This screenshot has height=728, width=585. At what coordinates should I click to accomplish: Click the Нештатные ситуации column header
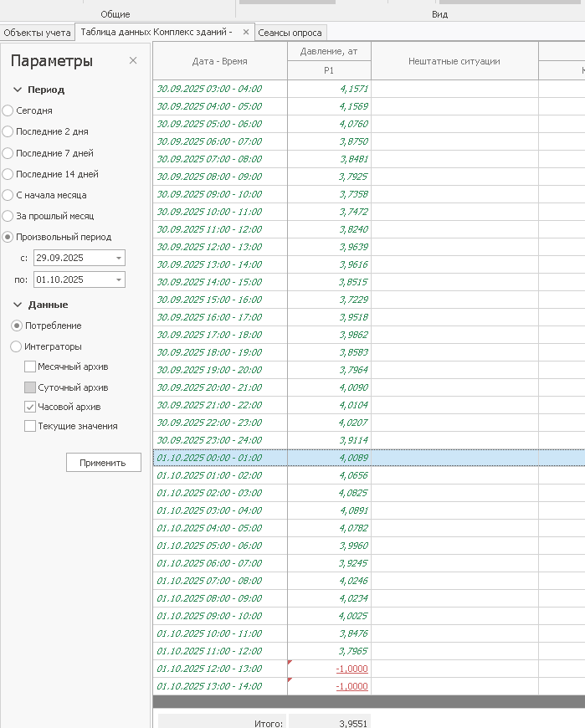(454, 61)
